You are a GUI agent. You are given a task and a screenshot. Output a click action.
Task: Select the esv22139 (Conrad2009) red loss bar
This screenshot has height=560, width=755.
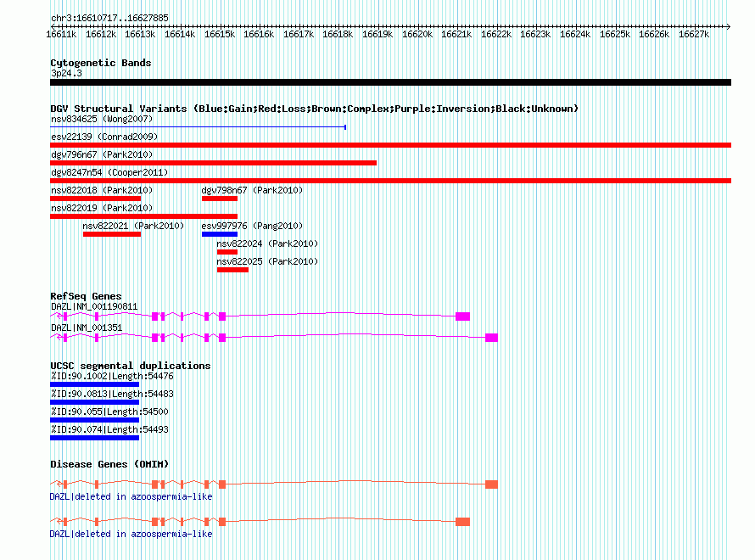click(x=390, y=145)
